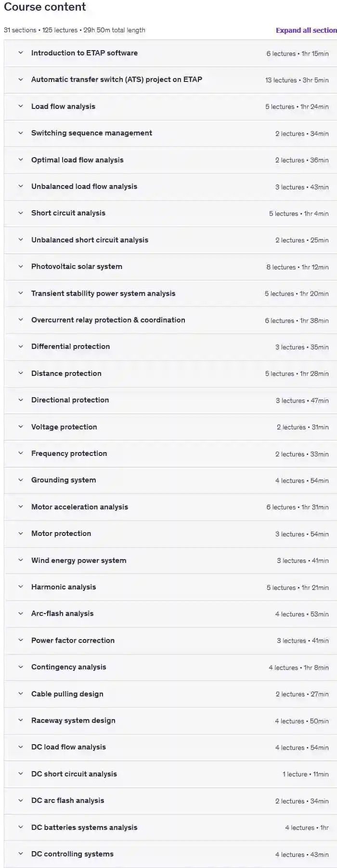Click chevron icon beside Short circuit analysis
The height and width of the screenshot is (868, 337).
(21, 213)
